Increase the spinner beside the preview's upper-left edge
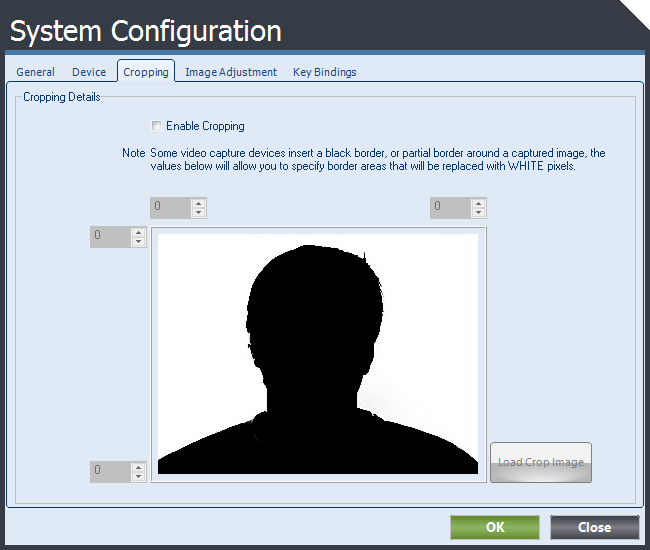650x550 pixels. (138, 233)
